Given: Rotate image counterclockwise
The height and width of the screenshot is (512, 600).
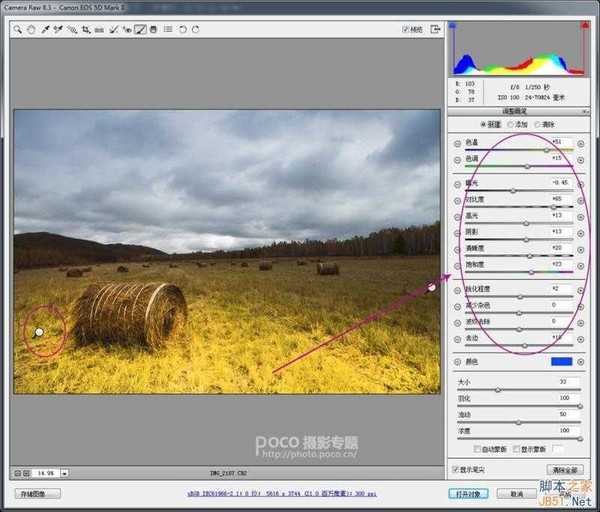Looking at the screenshot, I should click(x=182, y=30).
